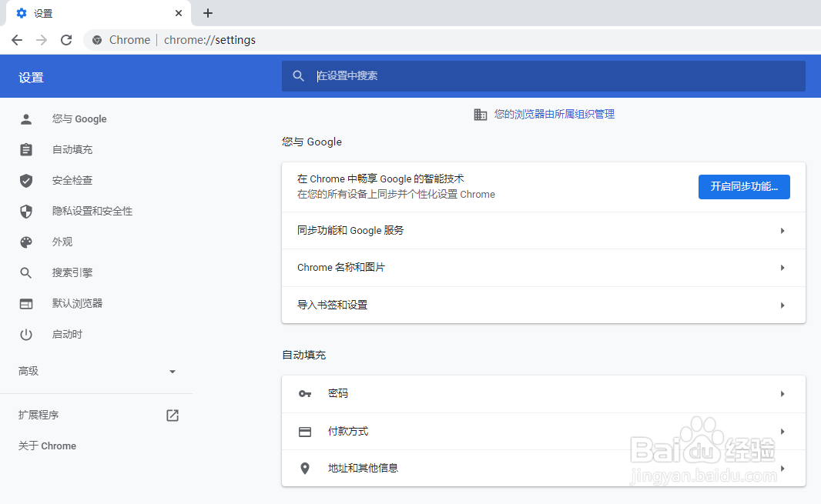821x504 pixels.
Task: Open 默认浏览器 in sidebar
Action: click(78, 303)
